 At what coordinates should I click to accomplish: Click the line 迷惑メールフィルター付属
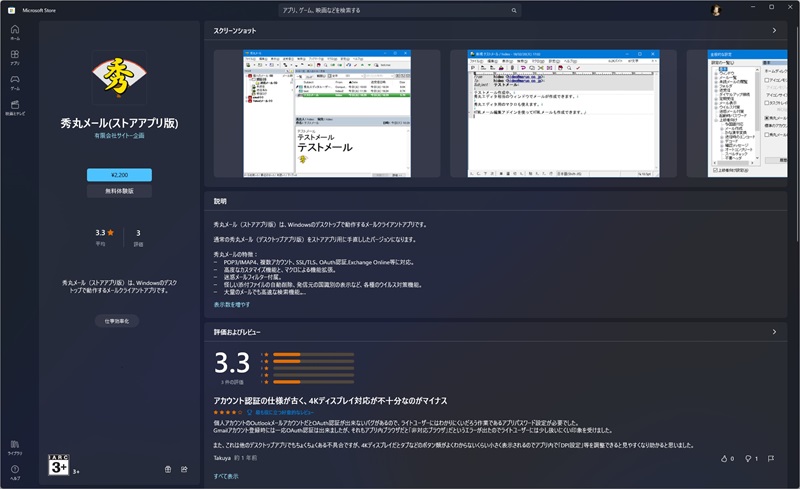click(253, 277)
